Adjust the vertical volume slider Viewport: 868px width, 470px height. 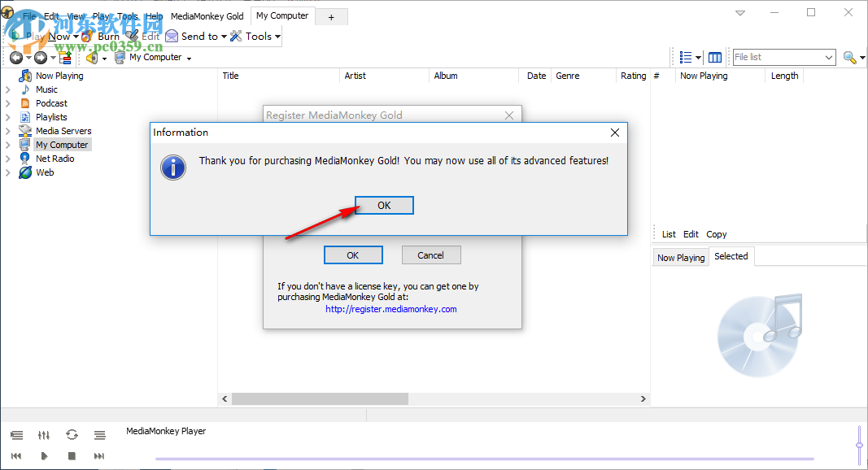point(859,445)
